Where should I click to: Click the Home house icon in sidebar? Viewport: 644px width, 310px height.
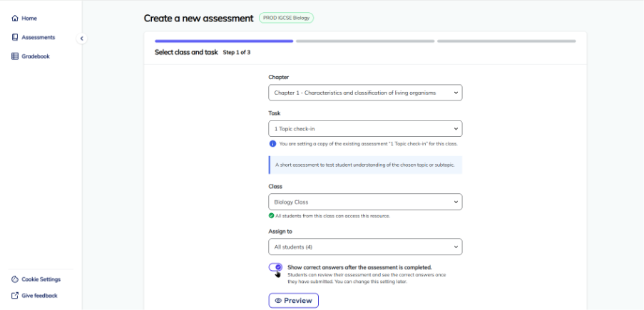coord(15,19)
